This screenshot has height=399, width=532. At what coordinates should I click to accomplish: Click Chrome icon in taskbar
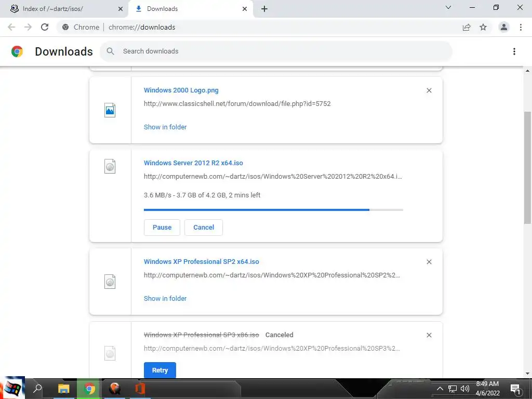point(89,388)
